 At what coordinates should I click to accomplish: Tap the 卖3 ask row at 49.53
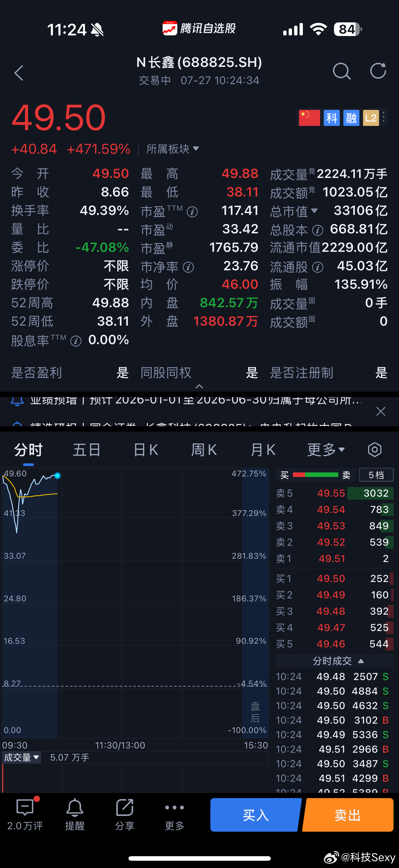[334, 526]
